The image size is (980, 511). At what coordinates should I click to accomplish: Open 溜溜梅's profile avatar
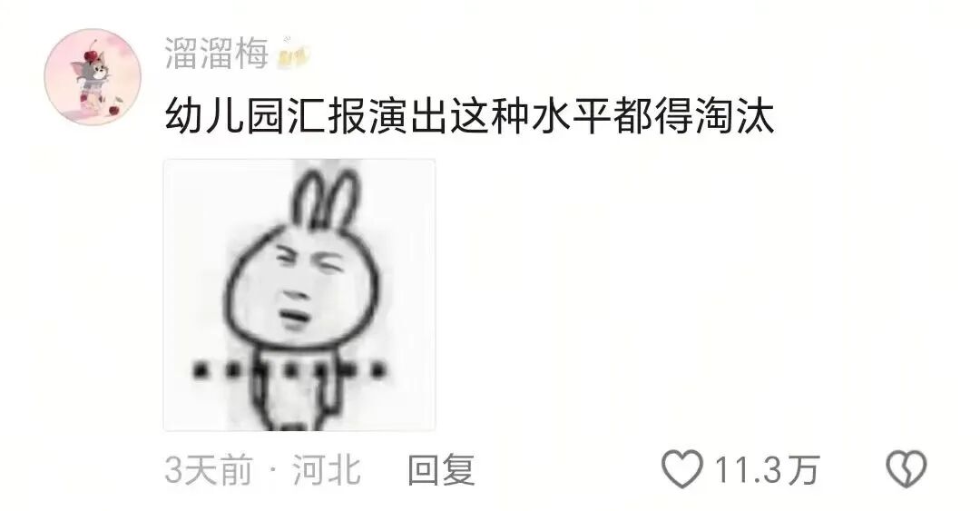[x=93, y=76]
